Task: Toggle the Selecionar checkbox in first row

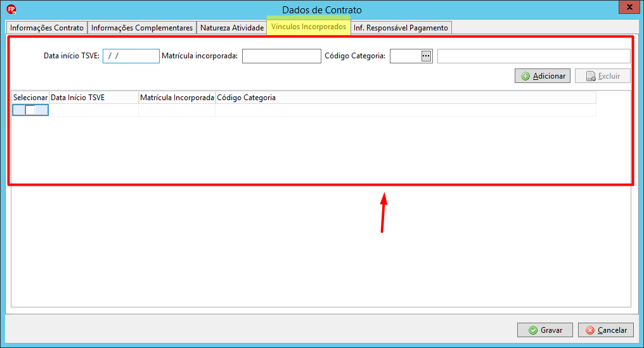Action: point(30,110)
